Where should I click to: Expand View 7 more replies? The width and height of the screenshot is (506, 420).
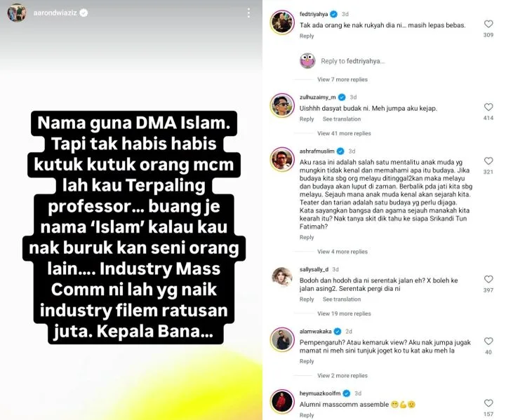(342, 79)
